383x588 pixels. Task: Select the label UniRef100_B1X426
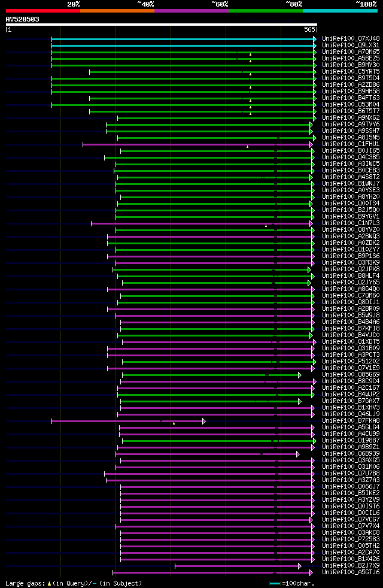pyautogui.click(x=351, y=559)
